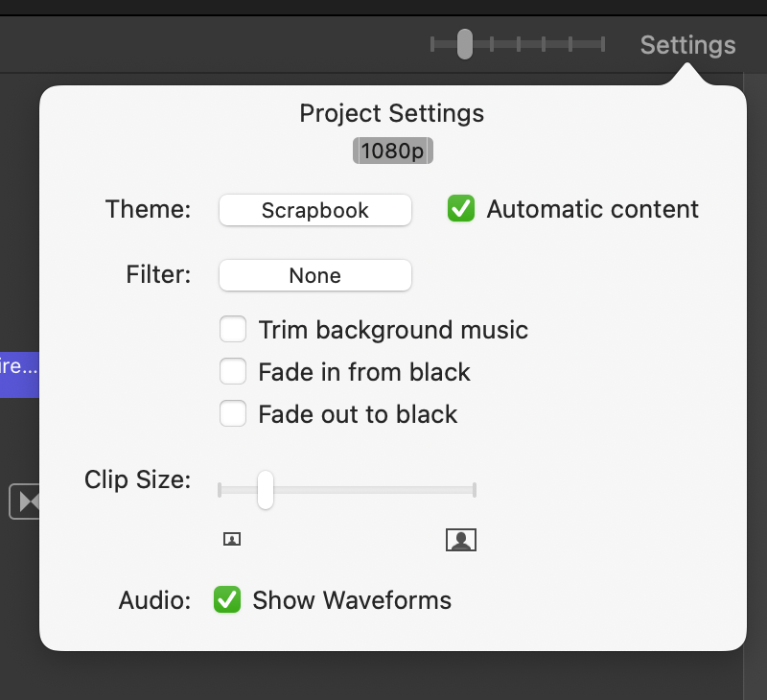Viewport: 767px width, 700px height.
Task: Open the Filter None selector
Action: click(315, 275)
